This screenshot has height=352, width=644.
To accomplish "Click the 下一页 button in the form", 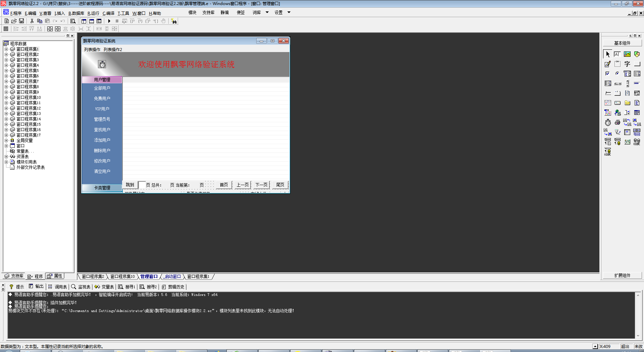I will coord(261,185).
